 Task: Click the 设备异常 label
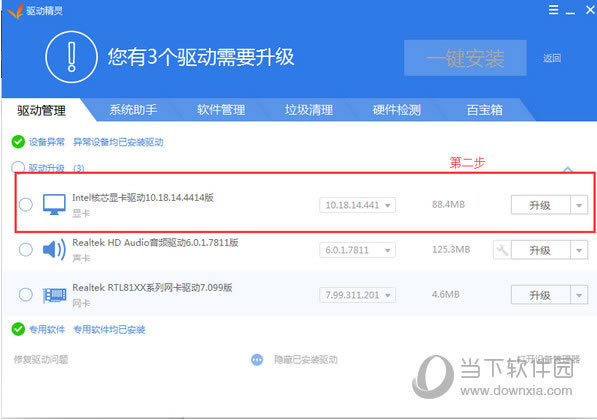[x=47, y=142]
